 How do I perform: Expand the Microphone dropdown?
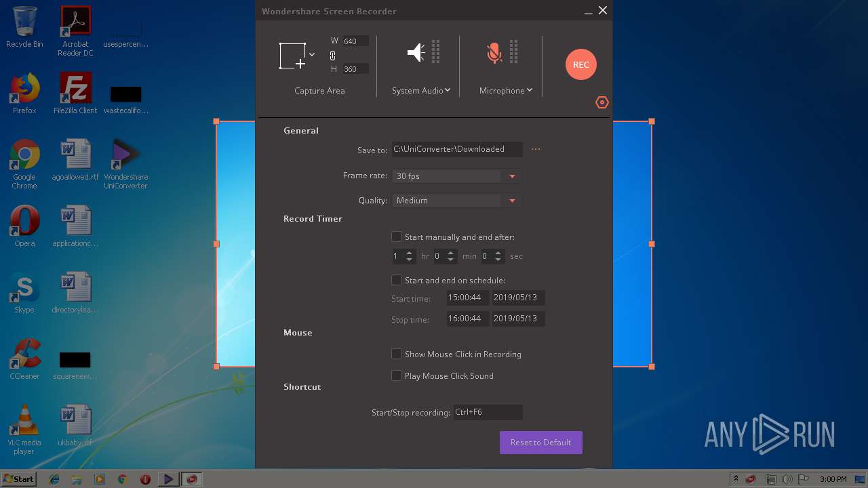(506, 91)
